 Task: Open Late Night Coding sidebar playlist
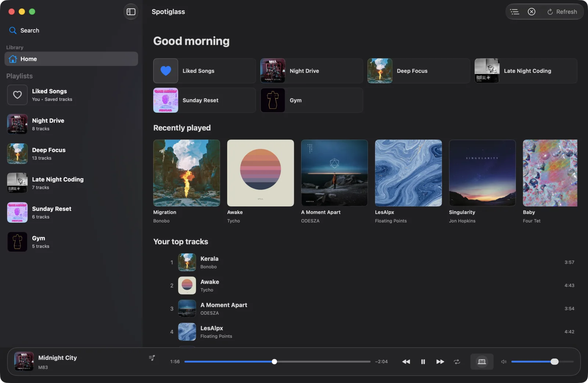(71, 183)
